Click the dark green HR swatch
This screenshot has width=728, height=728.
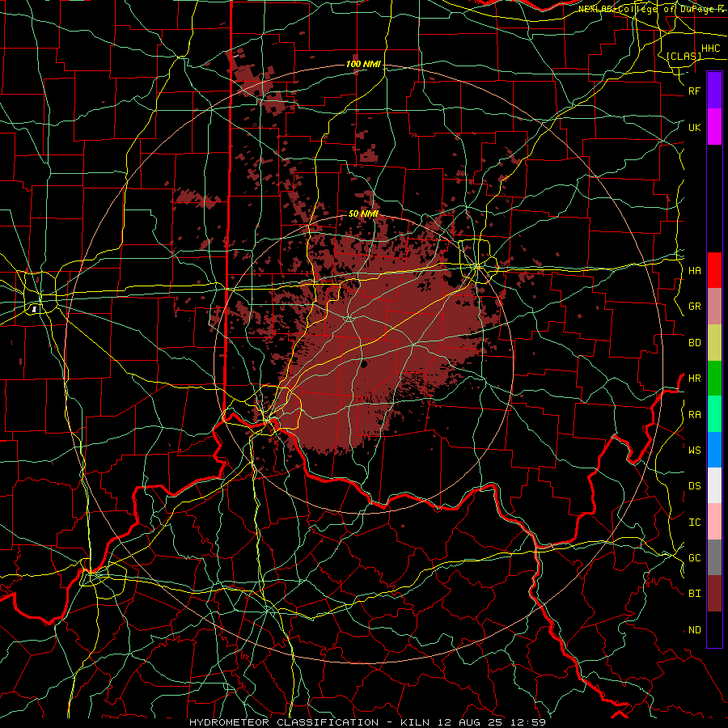(714, 378)
